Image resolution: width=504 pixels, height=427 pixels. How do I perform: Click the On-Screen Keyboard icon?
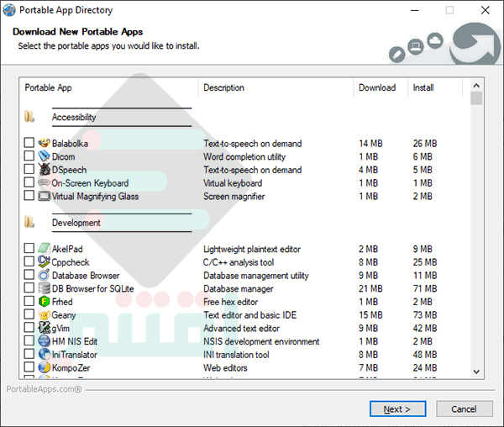44,182
